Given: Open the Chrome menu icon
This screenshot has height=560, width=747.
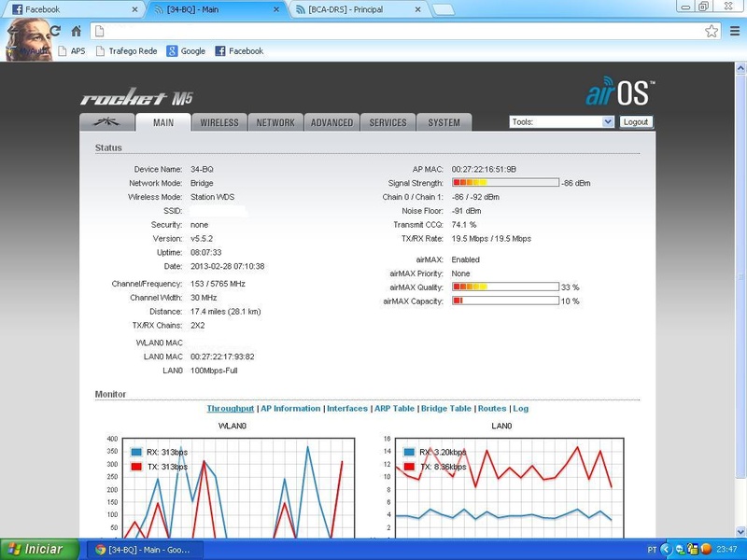Looking at the screenshot, I should [735, 32].
